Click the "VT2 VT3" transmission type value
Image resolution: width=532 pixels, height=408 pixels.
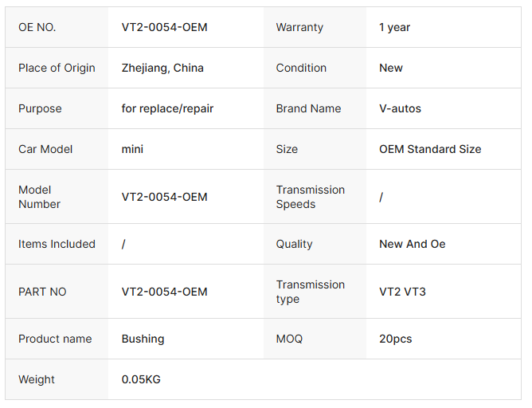click(x=402, y=292)
